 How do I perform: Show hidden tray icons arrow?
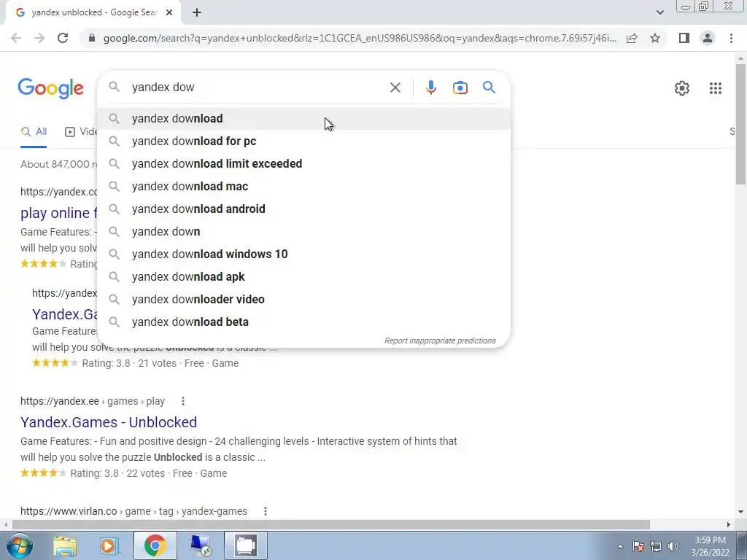(620, 546)
